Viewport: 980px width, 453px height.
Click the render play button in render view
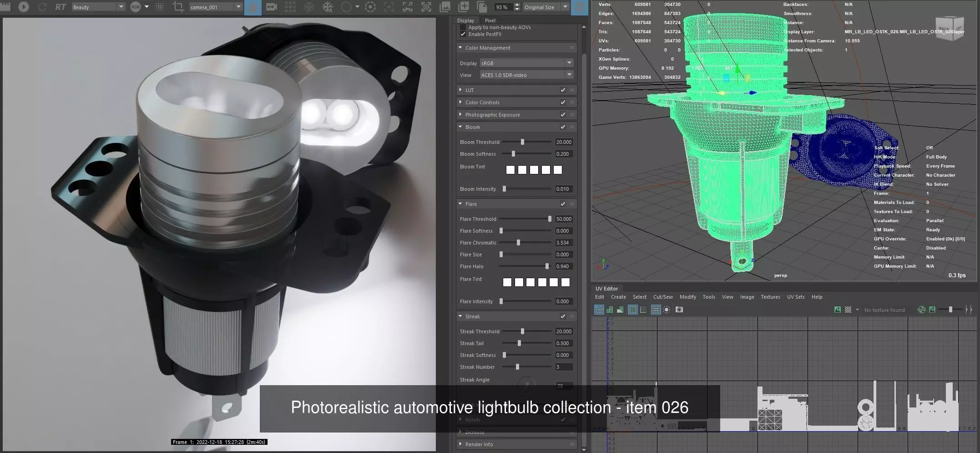pyautogui.click(x=24, y=7)
